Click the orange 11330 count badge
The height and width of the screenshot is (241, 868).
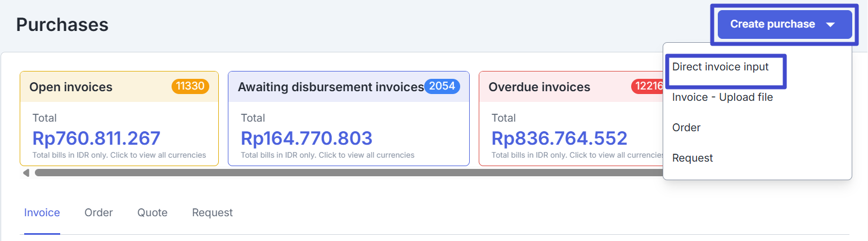(190, 86)
